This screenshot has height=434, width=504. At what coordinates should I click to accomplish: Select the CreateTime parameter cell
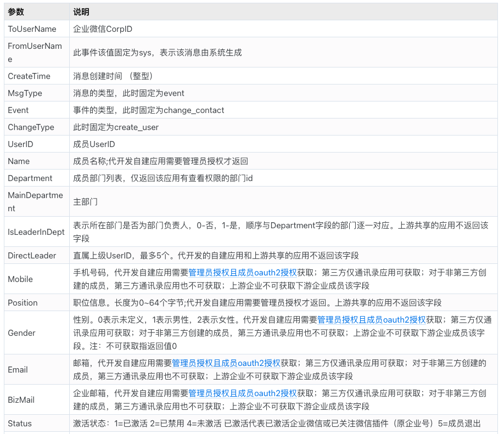(37, 76)
